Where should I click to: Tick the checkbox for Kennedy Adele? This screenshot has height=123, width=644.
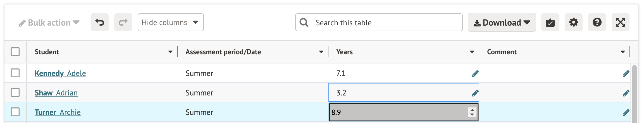(15, 73)
